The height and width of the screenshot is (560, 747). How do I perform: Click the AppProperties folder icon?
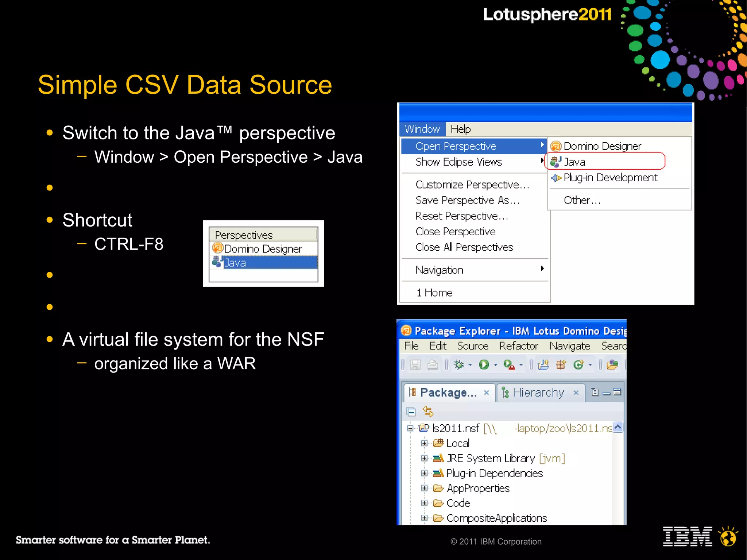(438, 488)
